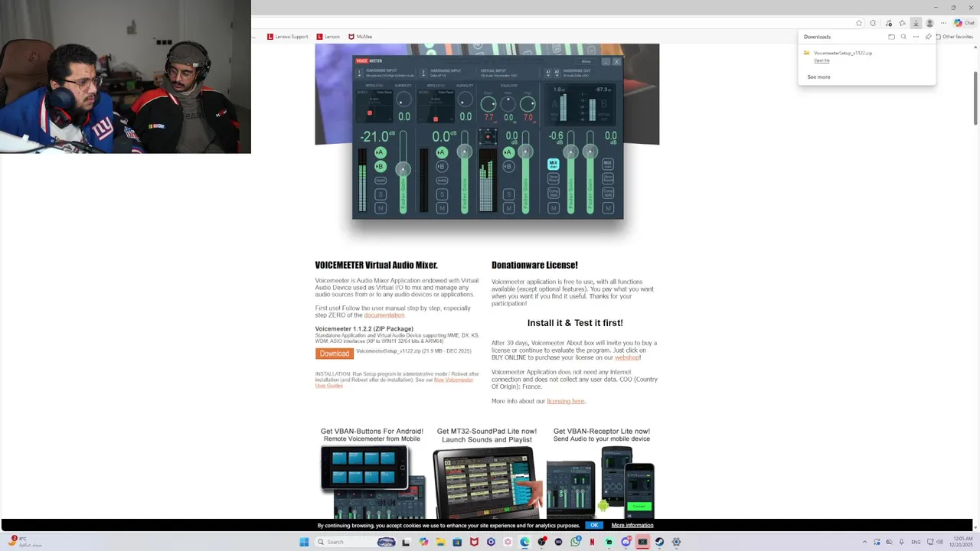The height and width of the screenshot is (551, 980).
Task: Open Netflix from the taskbar
Action: point(592,542)
